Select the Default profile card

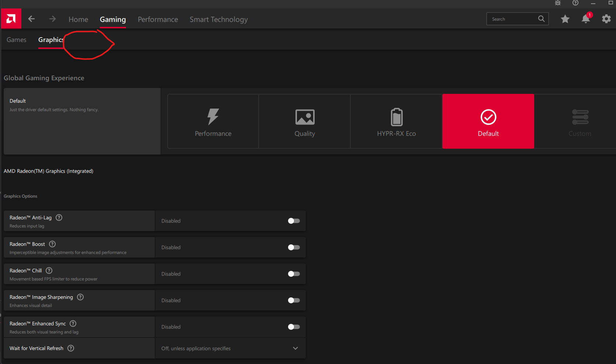click(488, 121)
